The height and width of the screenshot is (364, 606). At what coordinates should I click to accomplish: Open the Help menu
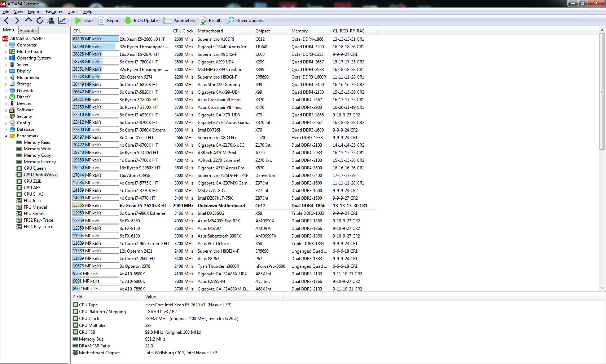88,12
